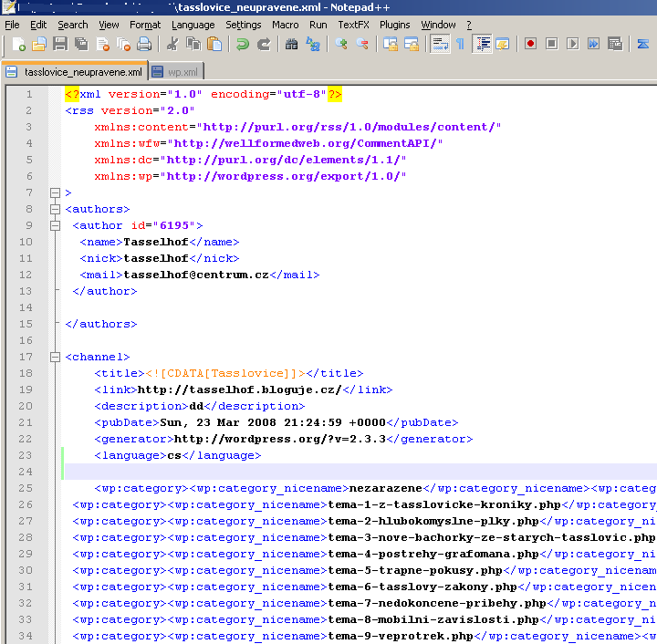This screenshot has height=644, width=657.
Task: Open the Plugins menu
Action: (x=395, y=26)
